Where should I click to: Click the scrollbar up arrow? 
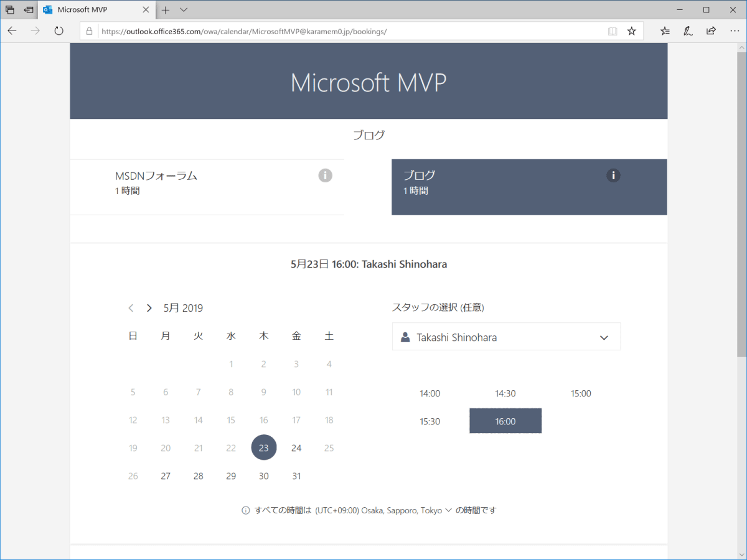[741, 48]
